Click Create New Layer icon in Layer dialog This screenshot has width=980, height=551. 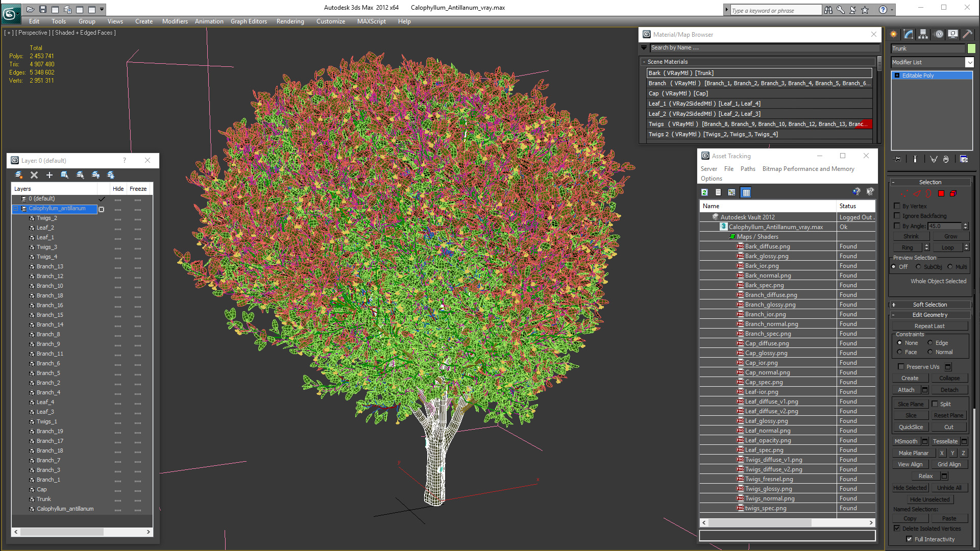tap(19, 175)
